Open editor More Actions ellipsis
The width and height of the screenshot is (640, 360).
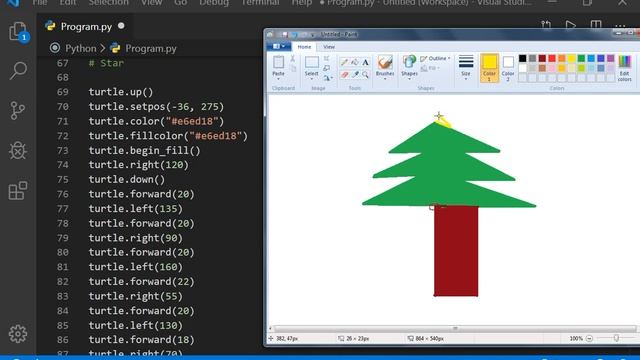click(620, 26)
